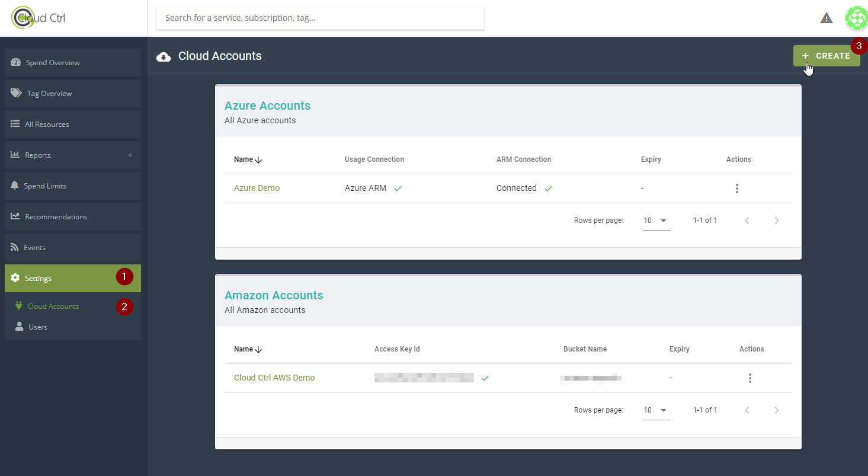The width and height of the screenshot is (868, 476).
Task: Click the Create button
Action: coord(826,56)
